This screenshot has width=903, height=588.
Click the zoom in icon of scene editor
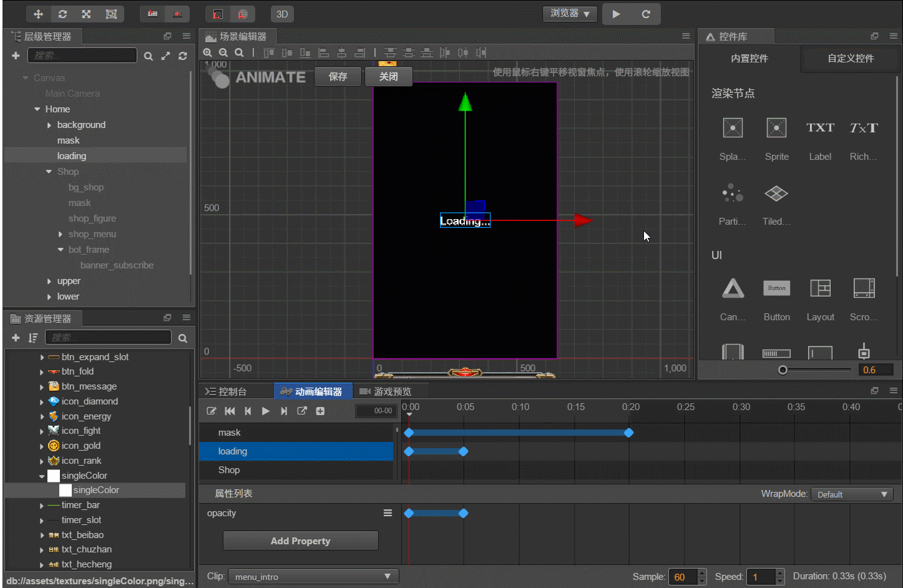point(208,53)
